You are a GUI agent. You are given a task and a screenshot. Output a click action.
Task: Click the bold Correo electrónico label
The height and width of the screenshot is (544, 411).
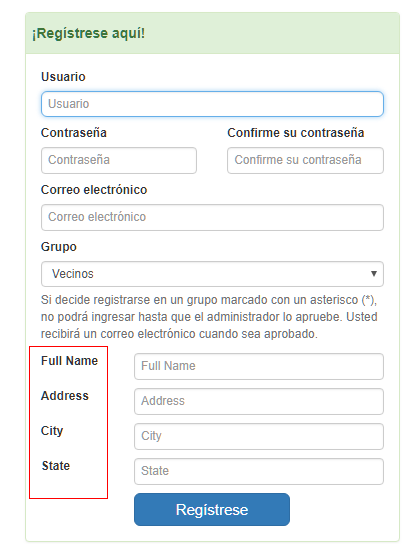(94, 190)
